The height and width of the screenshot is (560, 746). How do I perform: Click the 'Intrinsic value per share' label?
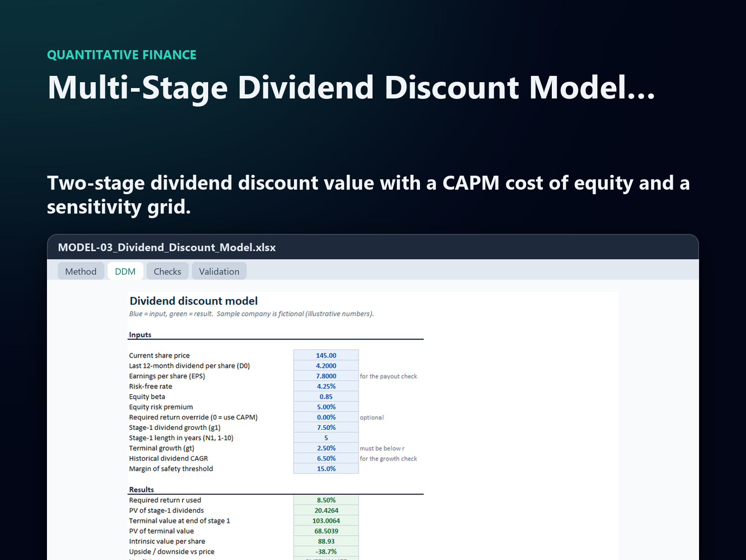pyautogui.click(x=167, y=541)
